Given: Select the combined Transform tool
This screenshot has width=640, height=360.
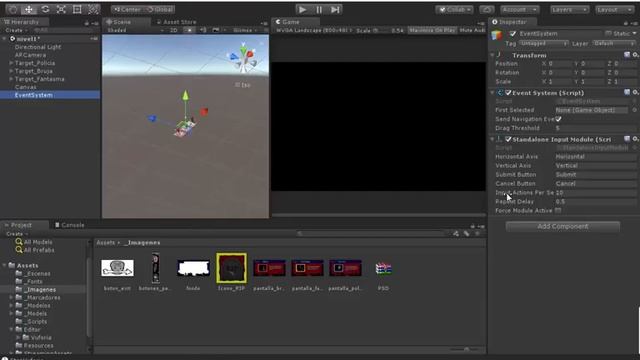Looking at the screenshot, I should pyautogui.click(x=93, y=9).
